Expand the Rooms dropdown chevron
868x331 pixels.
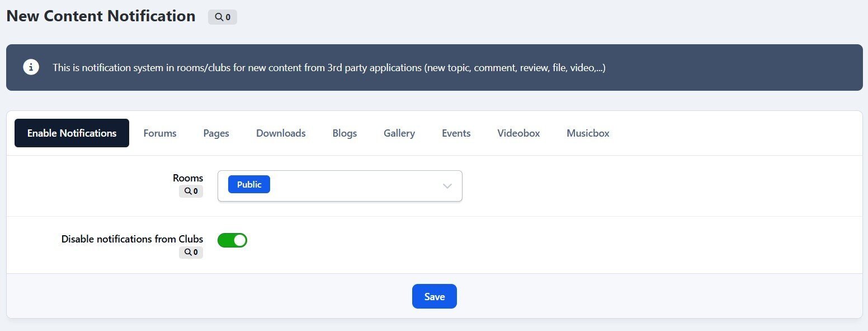(447, 186)
